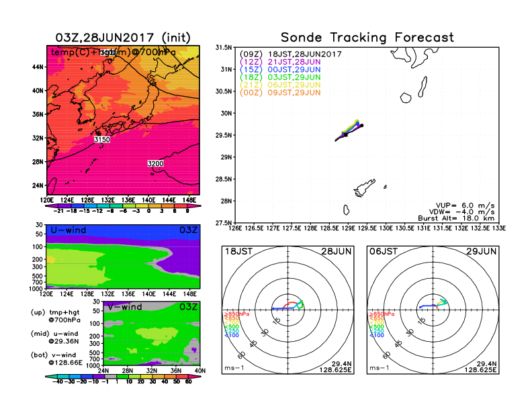This screenshot has height=411, width=532.
Task: Click the "29JUN" hodograph date label
Action: (482, 251)
